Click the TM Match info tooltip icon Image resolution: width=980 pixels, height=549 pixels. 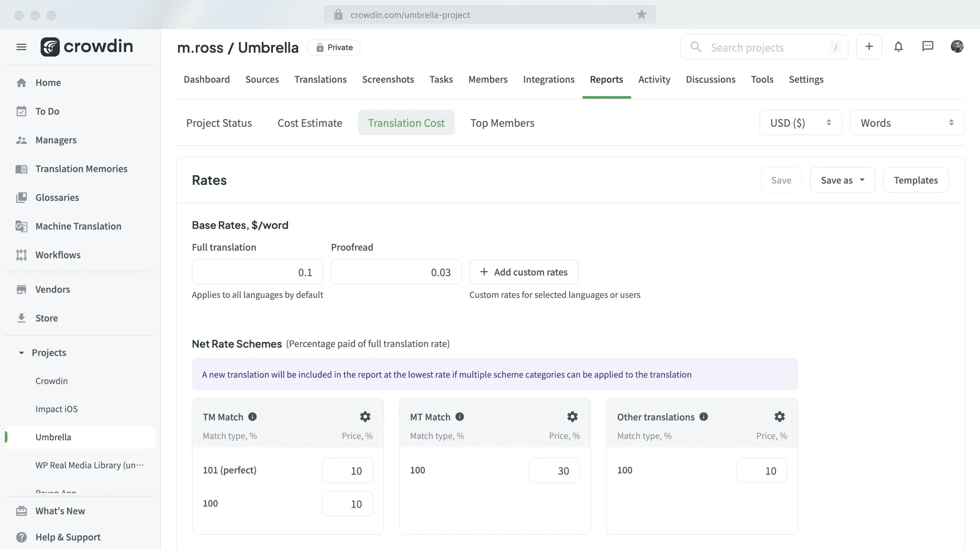pyautogui.click(x=252, y=417)
